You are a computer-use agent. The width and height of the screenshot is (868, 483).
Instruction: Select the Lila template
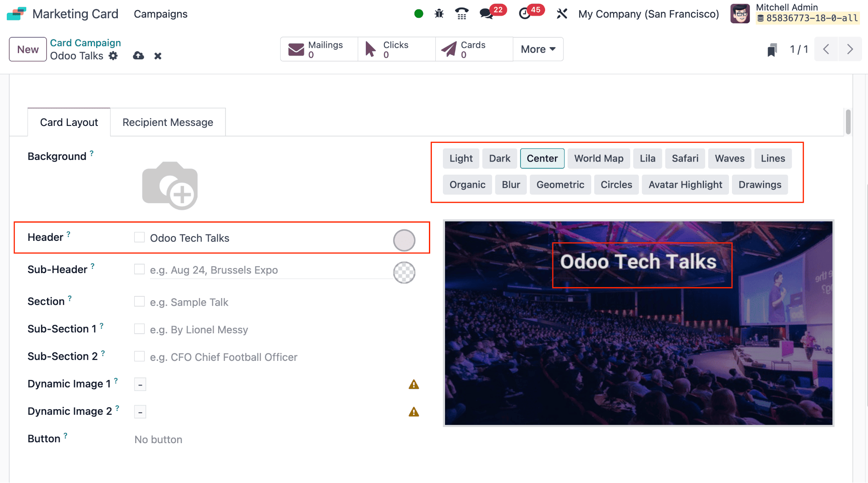648,159
